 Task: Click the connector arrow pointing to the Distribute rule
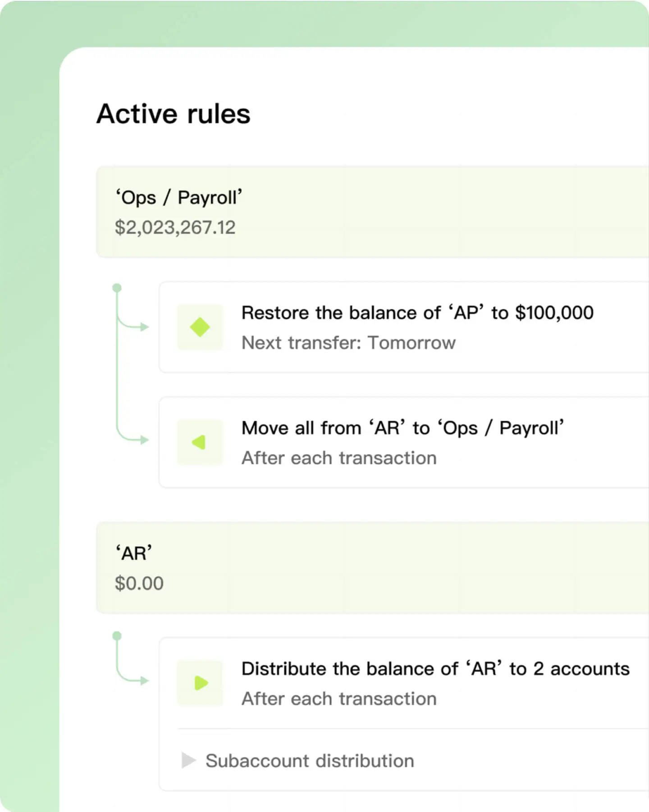click(144, 680)
